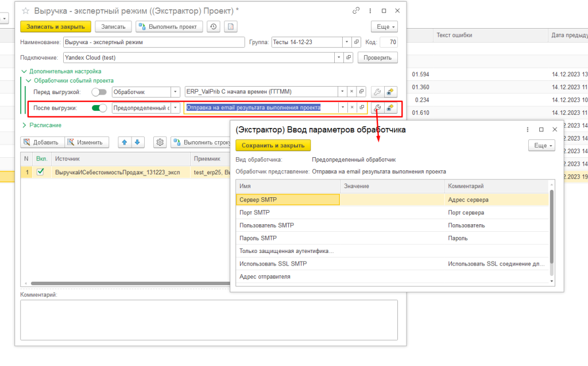
Task: Copy the link to this project form
Action: pyautogui.click(x=356, y=10)
